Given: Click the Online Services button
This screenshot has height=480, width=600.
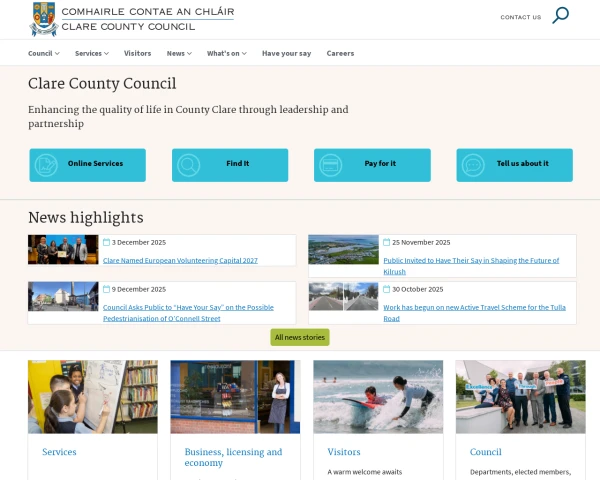Looking at the screenshot, I should point(88,165).
